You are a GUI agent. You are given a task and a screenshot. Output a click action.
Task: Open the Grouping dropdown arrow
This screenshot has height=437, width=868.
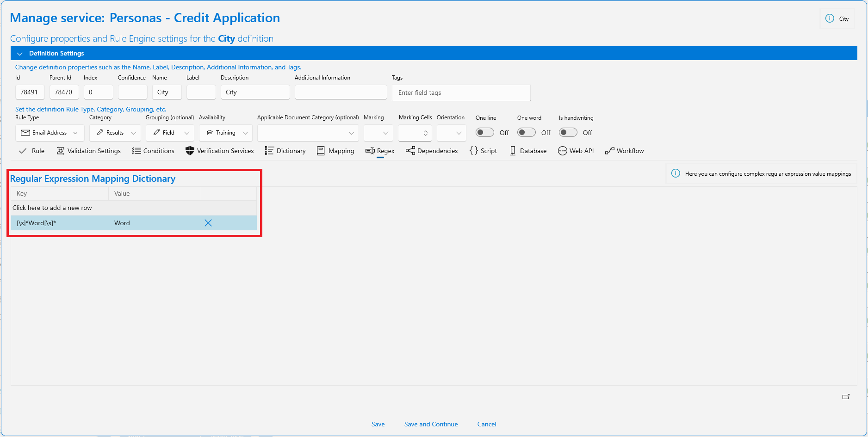[187, 133]
